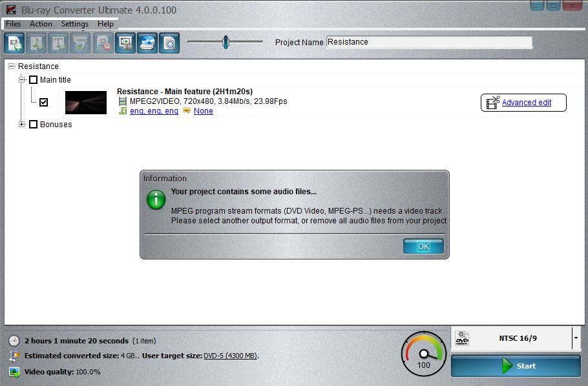The image size is (588, 386).
Task: Click the MPEG2VIDEO, 720x480 stream info text
Action: tap(209, 101)
